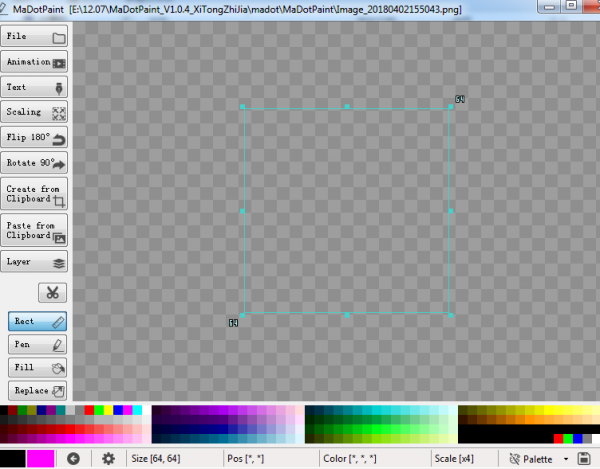Click the black primary color swatch
600x469 pixels.
click(13, 458)
